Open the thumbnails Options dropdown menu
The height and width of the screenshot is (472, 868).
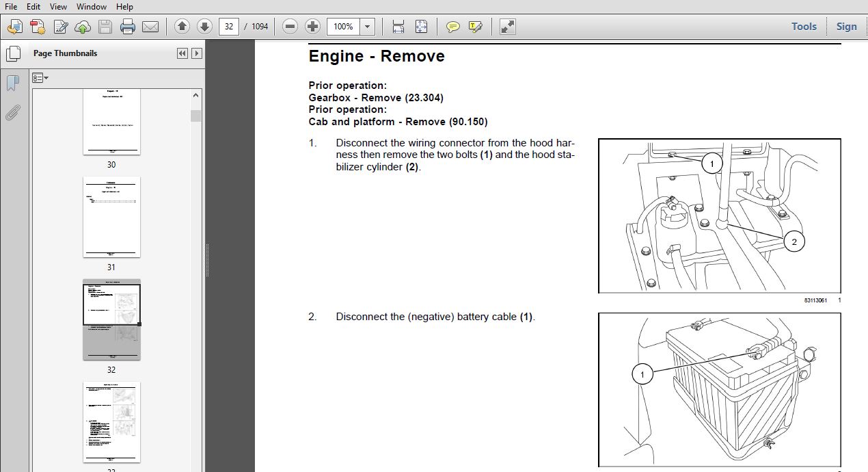tap(40, 78)
